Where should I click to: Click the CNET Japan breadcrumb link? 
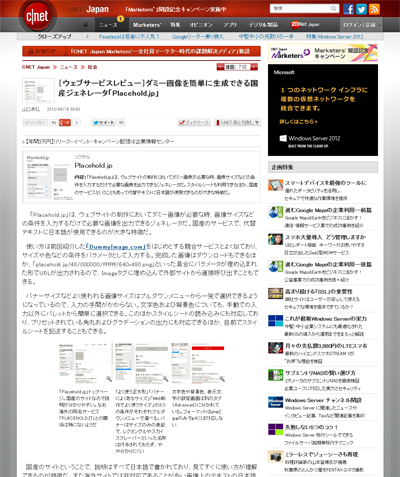(x=36, y=67)
